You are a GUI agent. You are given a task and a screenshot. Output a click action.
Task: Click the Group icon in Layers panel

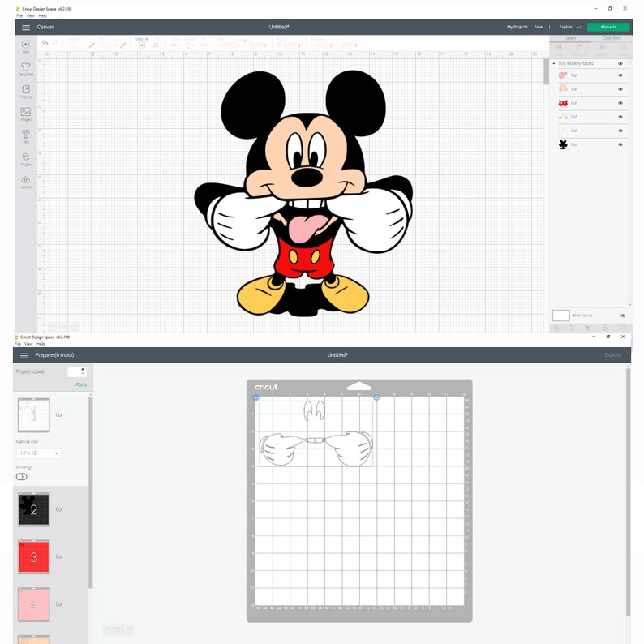point(559,48)
